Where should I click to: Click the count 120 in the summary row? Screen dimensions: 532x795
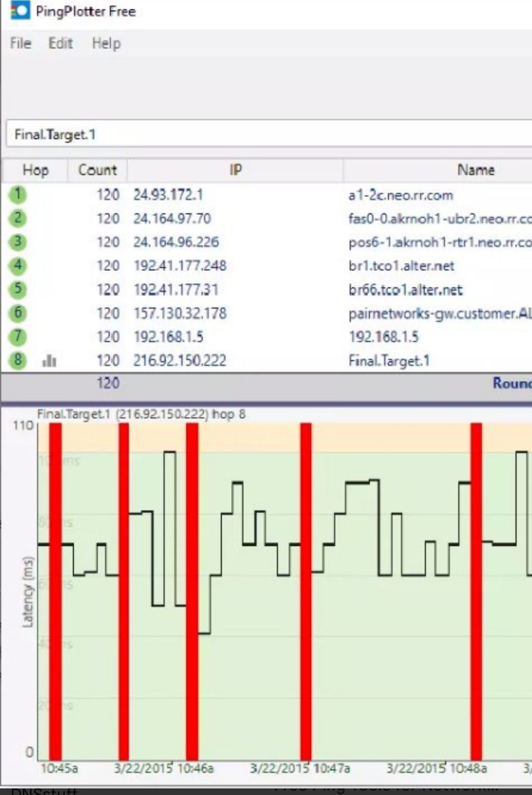pos(108,383)
